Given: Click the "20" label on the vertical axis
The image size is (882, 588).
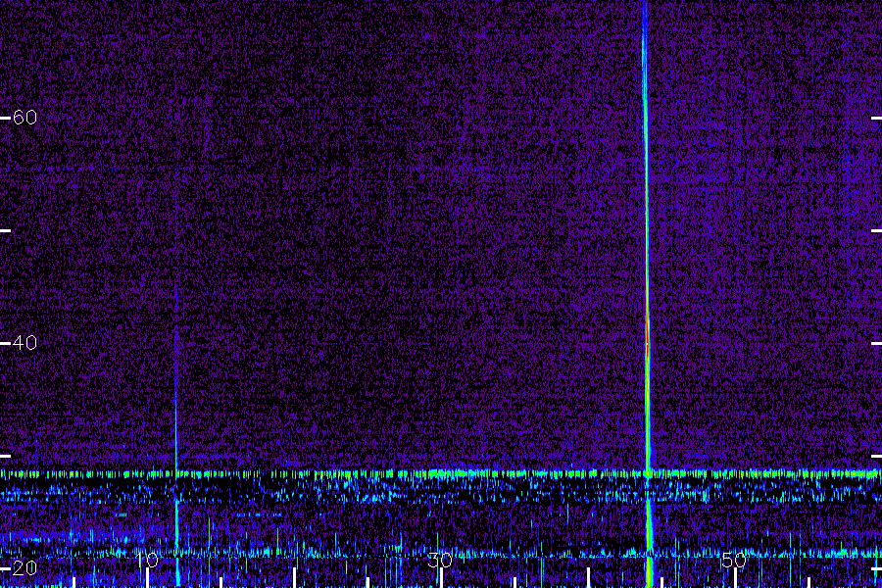Looking at the screenshot, I should pyautogui.click(x=24, y=567).
